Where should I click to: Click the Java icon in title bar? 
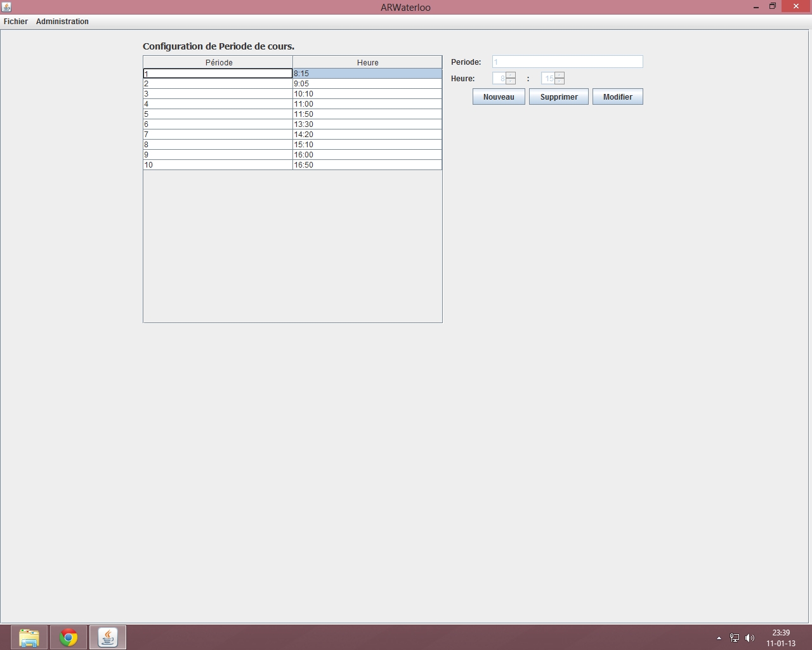6,7
